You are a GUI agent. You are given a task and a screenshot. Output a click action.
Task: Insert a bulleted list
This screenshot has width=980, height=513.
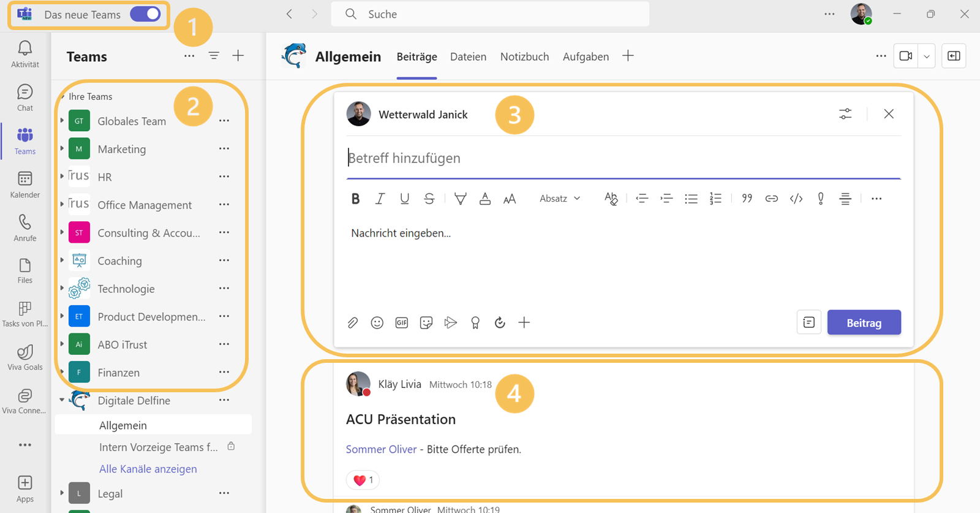pyautogui.click(x=691, y=199)
